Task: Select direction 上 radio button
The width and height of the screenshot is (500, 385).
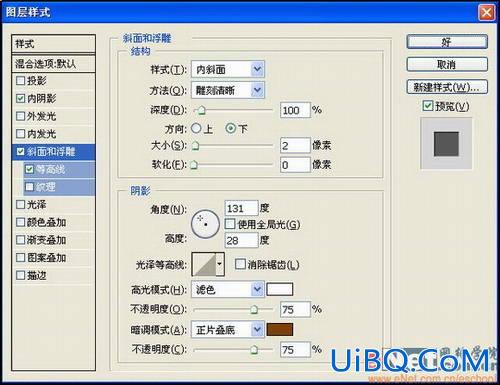Action: 196,128
